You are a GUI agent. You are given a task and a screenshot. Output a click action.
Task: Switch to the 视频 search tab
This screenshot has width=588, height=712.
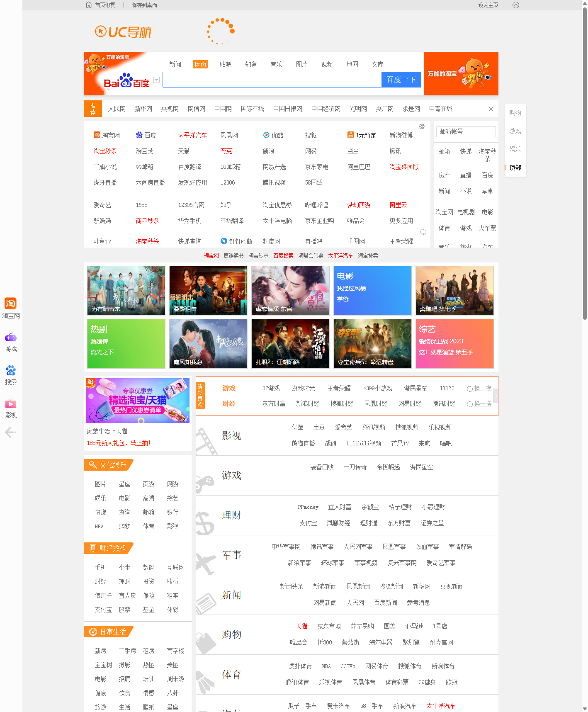click(326, 64)
